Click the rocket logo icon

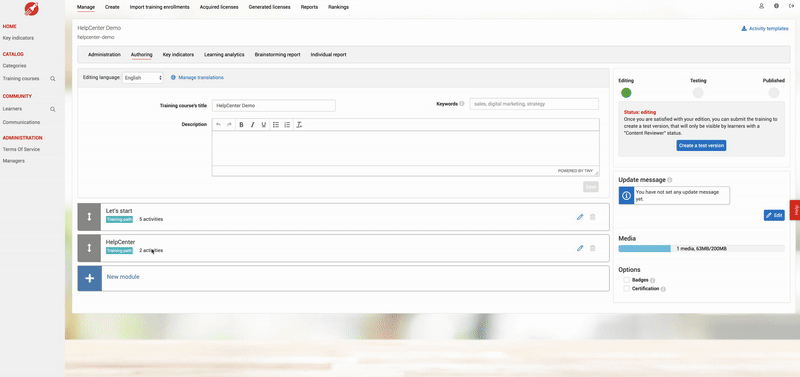(32, 9)
